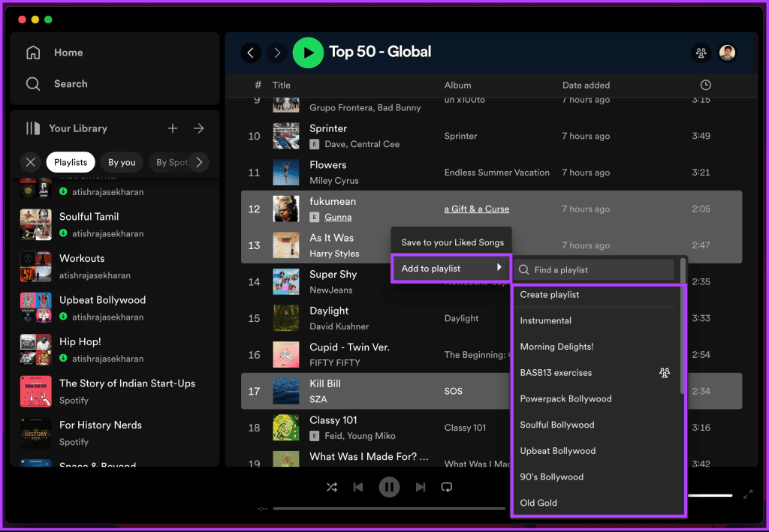Image resolution: width=769 pixels, height=532 pixels.
Task: Open the album 'a Gift & a Curse'
Action: point(476,209)
